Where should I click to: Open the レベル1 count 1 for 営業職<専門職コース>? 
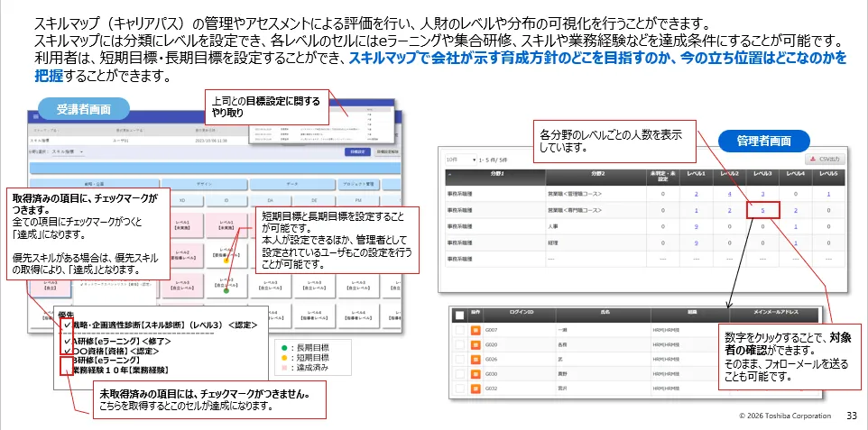[696, 210]
